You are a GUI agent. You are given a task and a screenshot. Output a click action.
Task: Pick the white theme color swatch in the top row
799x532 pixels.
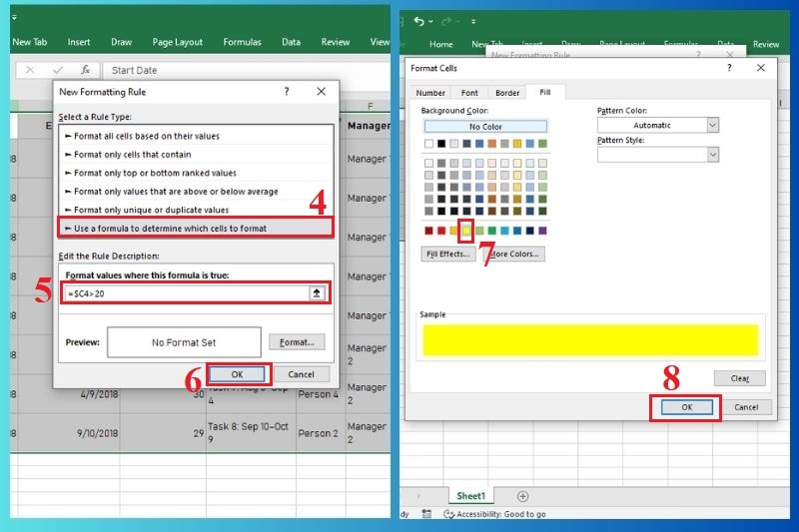point(428,144)
